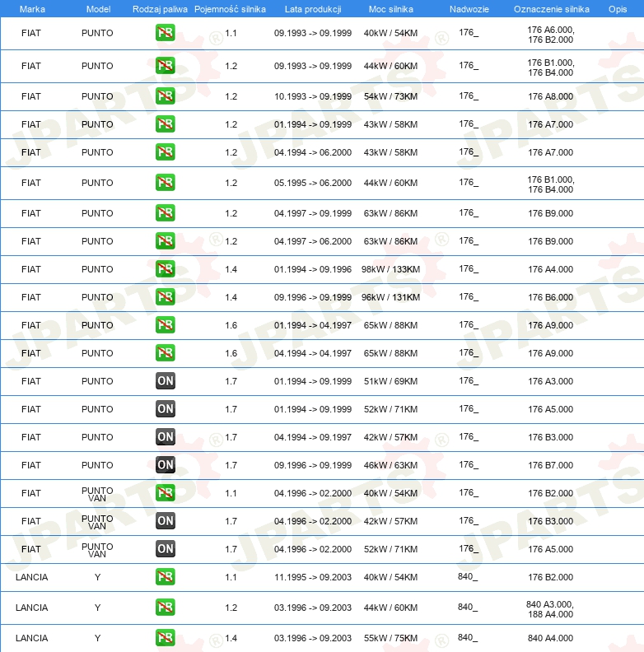Click the Oznaczenie silnika column header
The height and width of the screenshot is (652, 644).
click(x=551, y=9)
